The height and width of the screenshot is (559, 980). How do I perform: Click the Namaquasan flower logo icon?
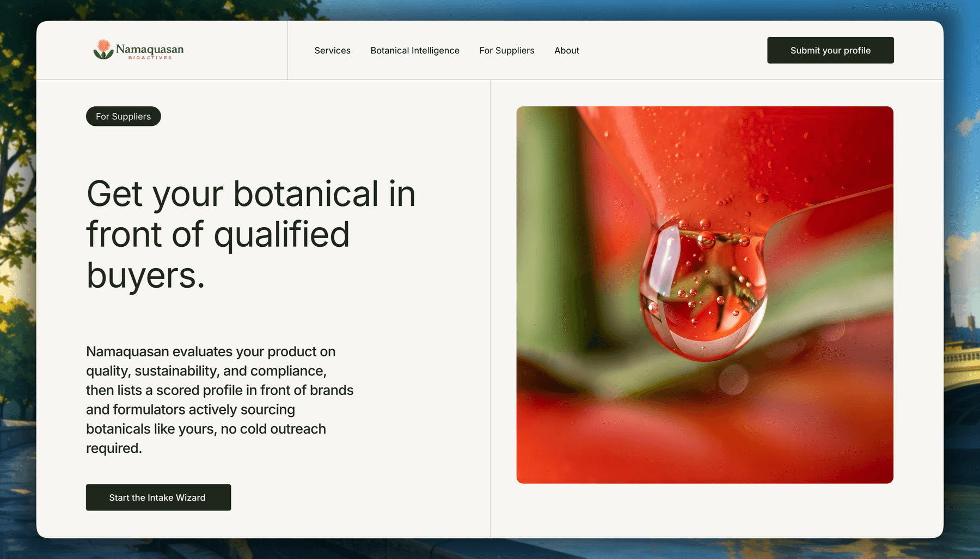point(103,49)
